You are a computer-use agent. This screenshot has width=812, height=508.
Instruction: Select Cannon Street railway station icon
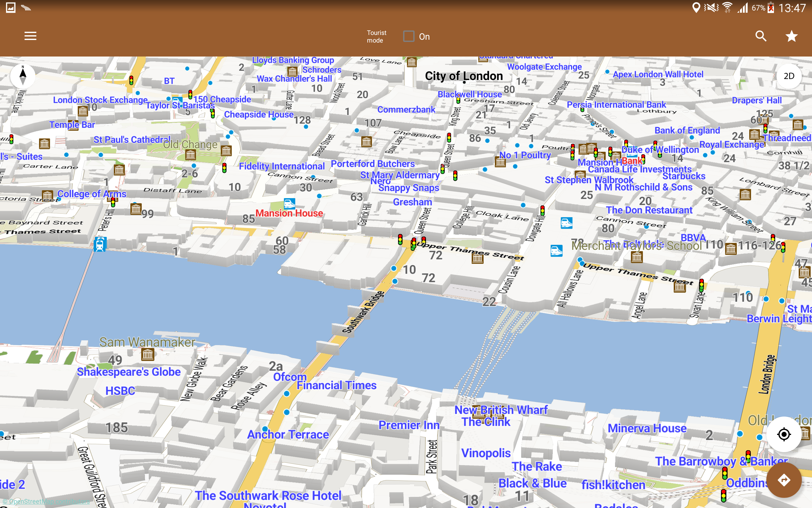[566, 223]
